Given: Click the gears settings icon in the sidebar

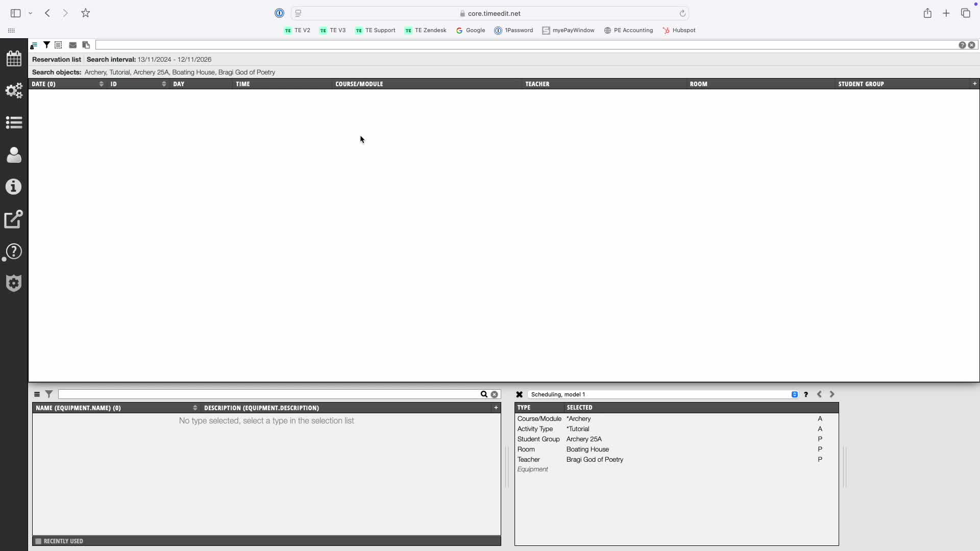Looking at the screenshot, I should tap(14, 91).
